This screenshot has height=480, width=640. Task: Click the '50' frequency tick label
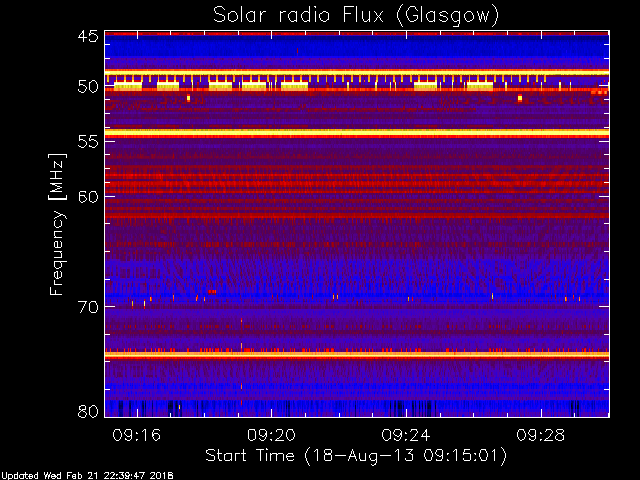pyautogui.click(x=89, y=87)
